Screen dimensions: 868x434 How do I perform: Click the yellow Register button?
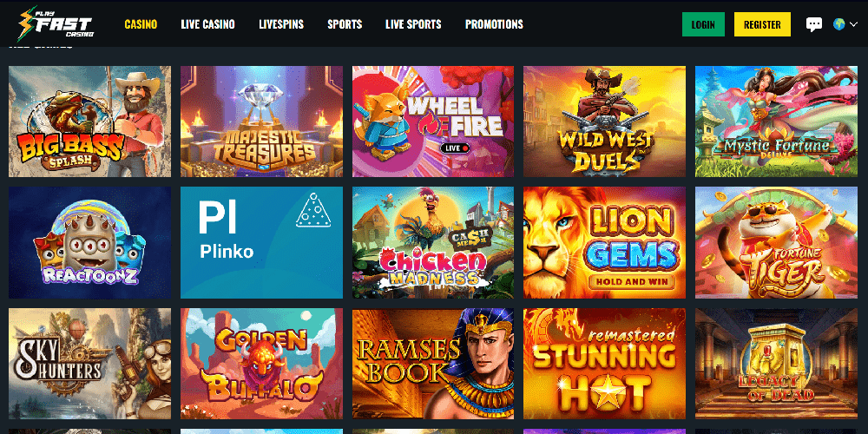[762, 24]
